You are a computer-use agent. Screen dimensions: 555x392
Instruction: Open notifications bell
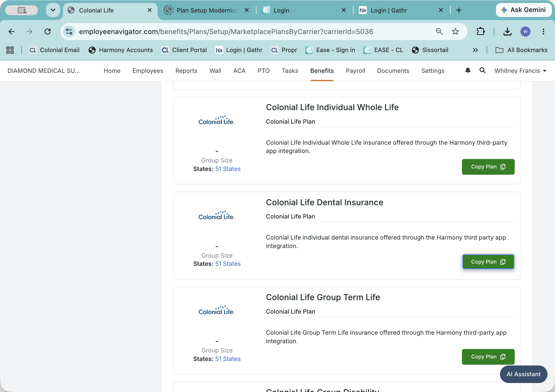468,71
